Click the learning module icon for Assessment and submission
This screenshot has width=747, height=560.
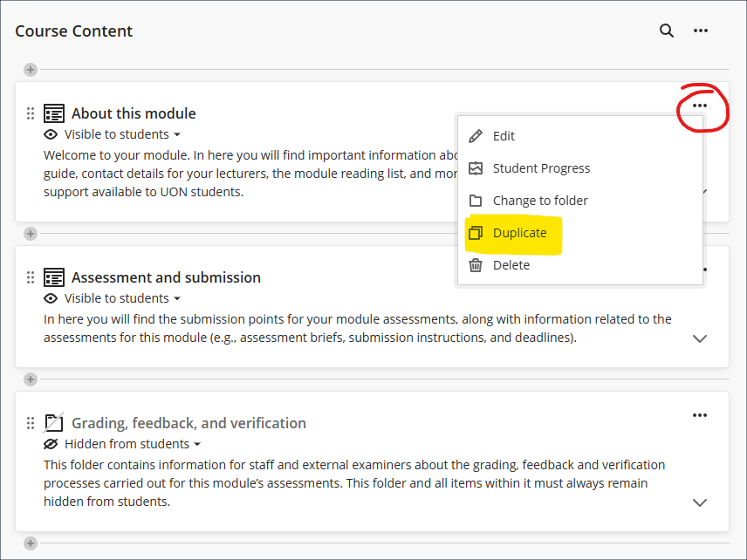coord(54,277)
